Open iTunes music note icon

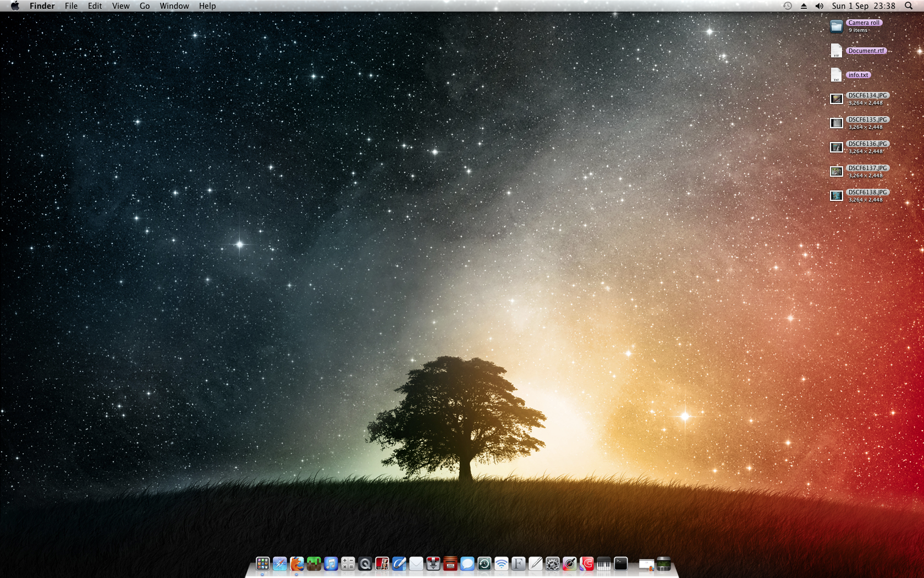click(x=331, y=564)
